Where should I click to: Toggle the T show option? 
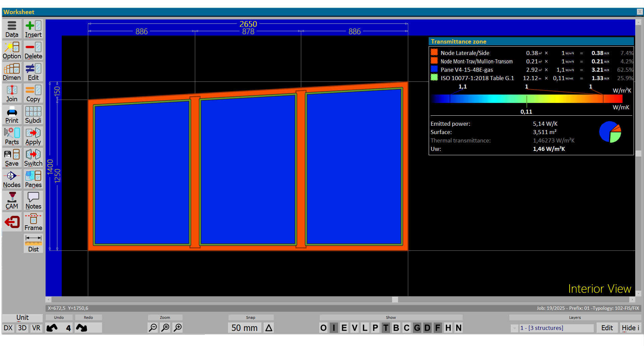click(386, 328)
